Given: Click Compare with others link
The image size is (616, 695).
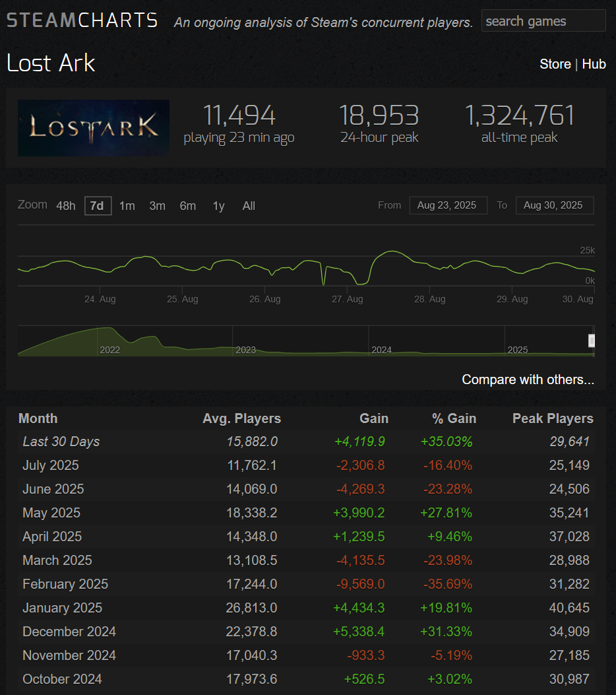Looking at the screenshot, I should (528, 380).
